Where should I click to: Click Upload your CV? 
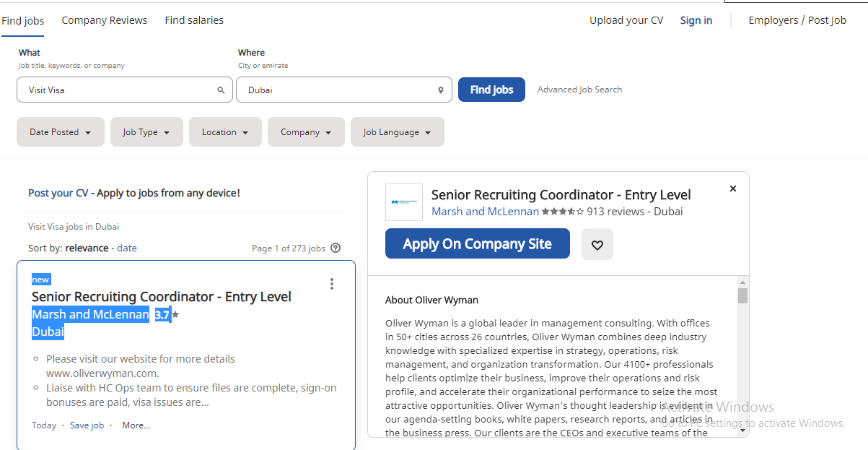[626, 20]
